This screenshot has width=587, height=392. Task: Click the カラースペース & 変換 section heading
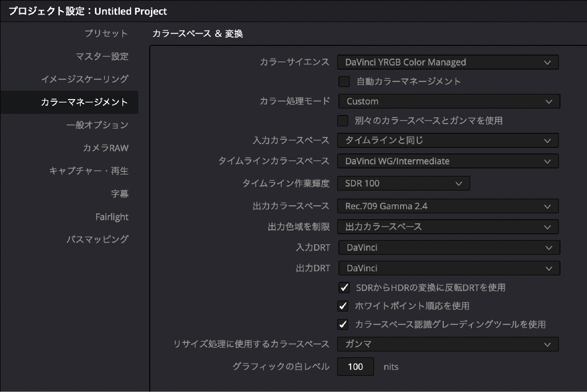pos(197,33)
